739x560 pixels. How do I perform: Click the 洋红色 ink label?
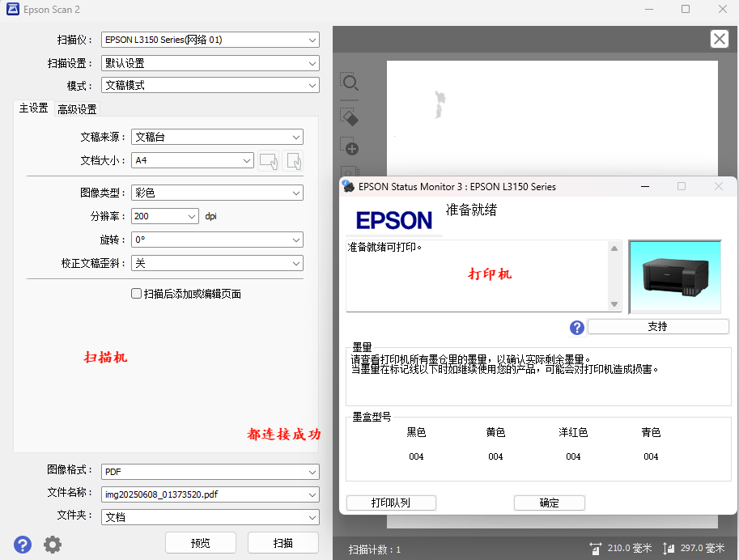[573, 432]
